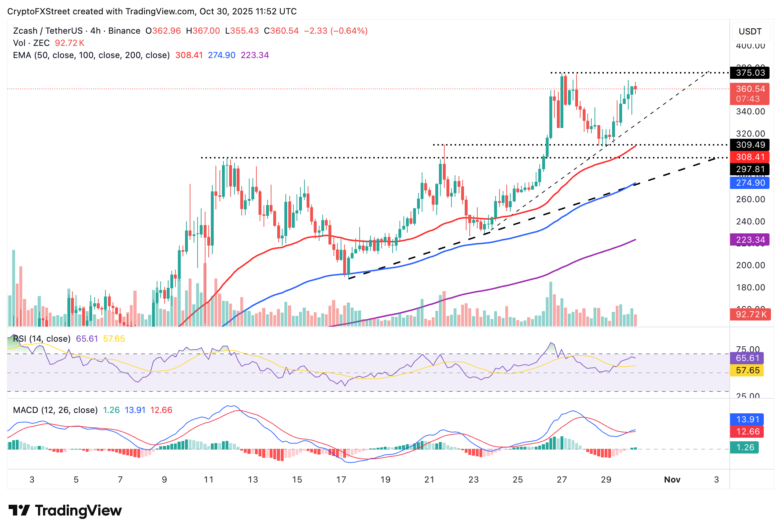Viewport: 781px width, 532px height.
Task: Click Nov on the time axis
Action: coord(673,479)
